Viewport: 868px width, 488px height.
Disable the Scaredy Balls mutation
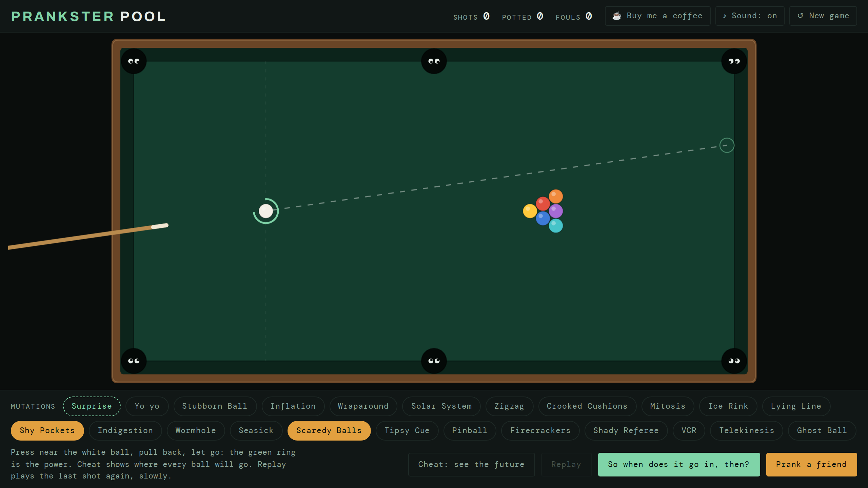329,431
